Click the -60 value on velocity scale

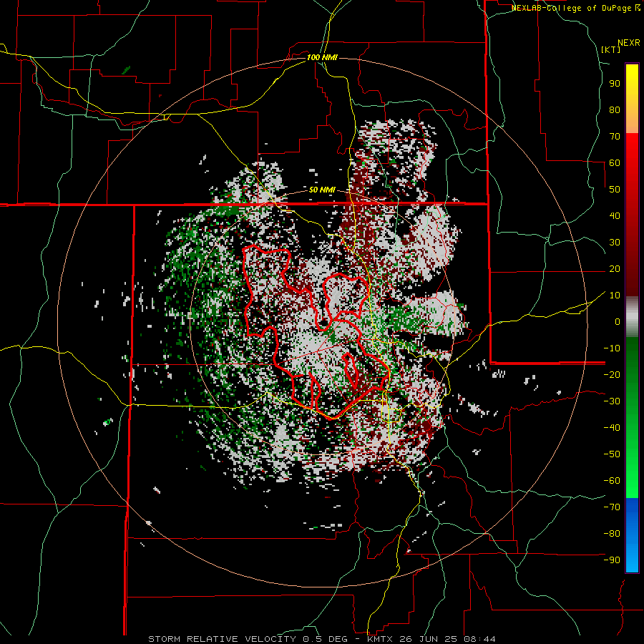[x=612, y=481]
